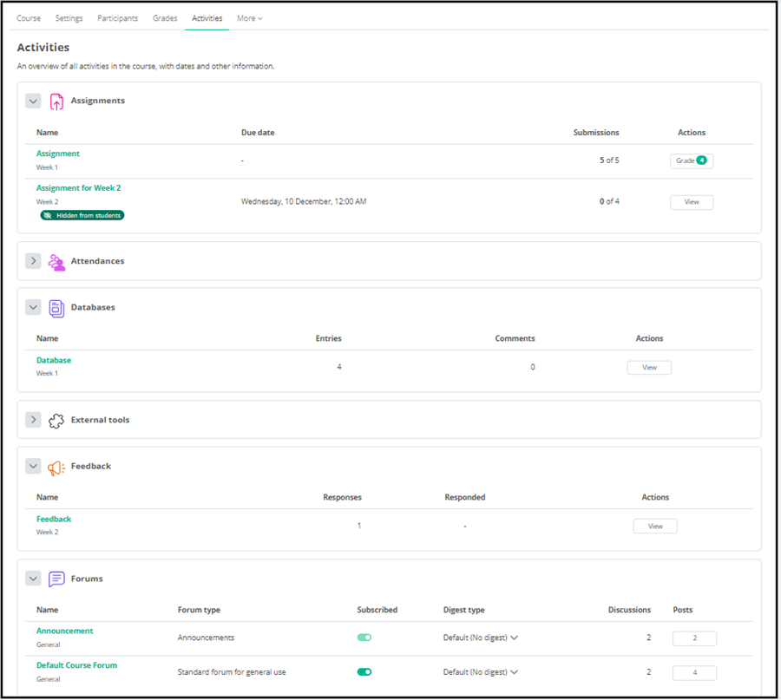The width and height of the screenshot is (781, 700).
Task: Click the Databases stacked-pages icon
Action: [x=56, y=307]
